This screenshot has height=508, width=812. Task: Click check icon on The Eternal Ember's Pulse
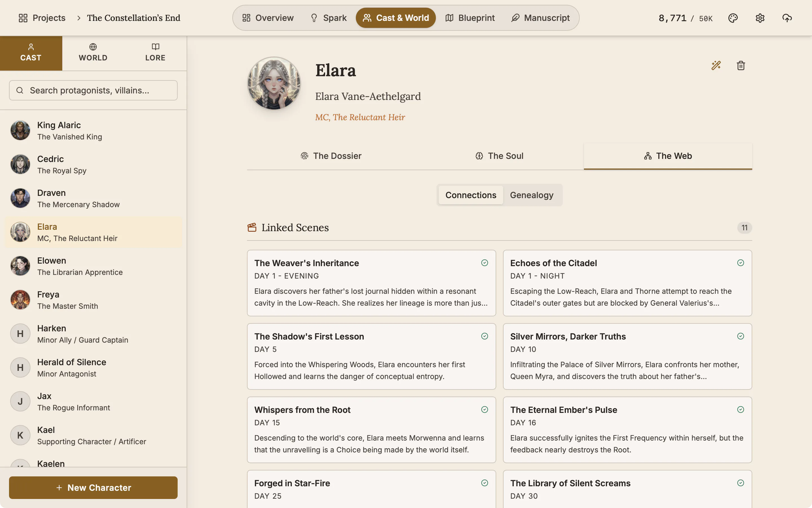[x=741, y=409]
